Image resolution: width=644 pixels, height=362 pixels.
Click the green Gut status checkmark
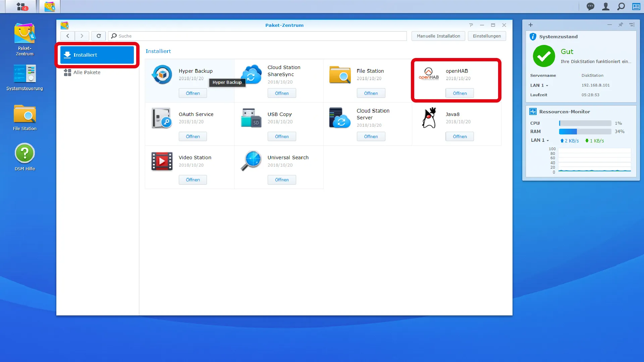[x=544, y=56]
